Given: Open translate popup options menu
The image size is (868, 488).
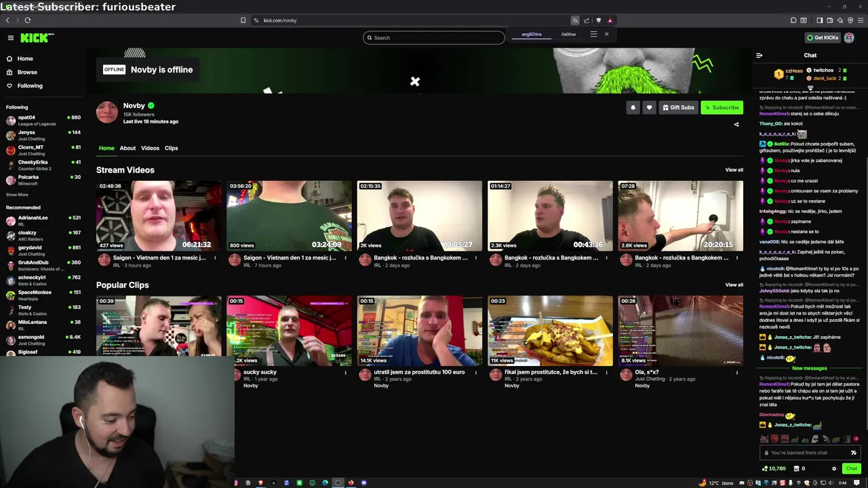Looking at the screenshot, I should 593,34.
